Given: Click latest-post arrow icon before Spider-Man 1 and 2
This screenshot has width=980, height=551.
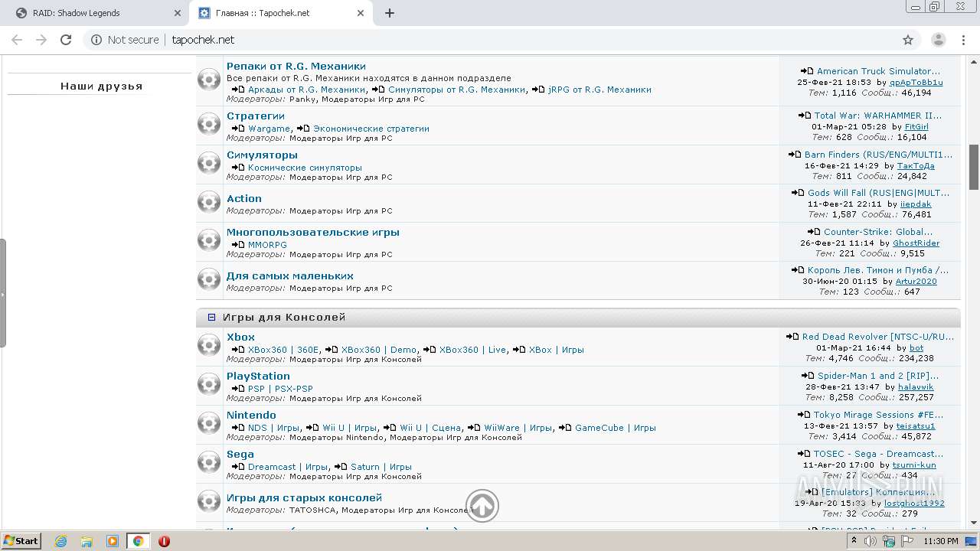Looking at the screenshot, I should coord(808,376).
